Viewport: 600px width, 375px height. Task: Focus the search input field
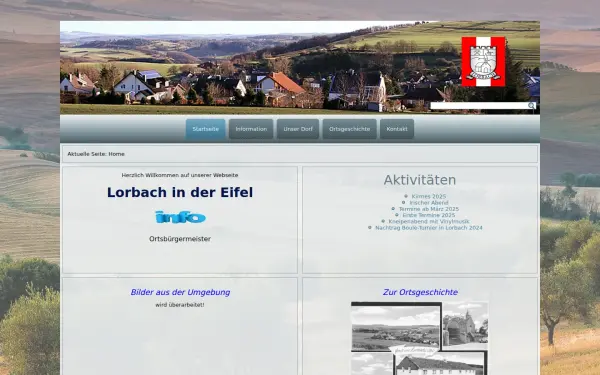(x=479, y=106)
